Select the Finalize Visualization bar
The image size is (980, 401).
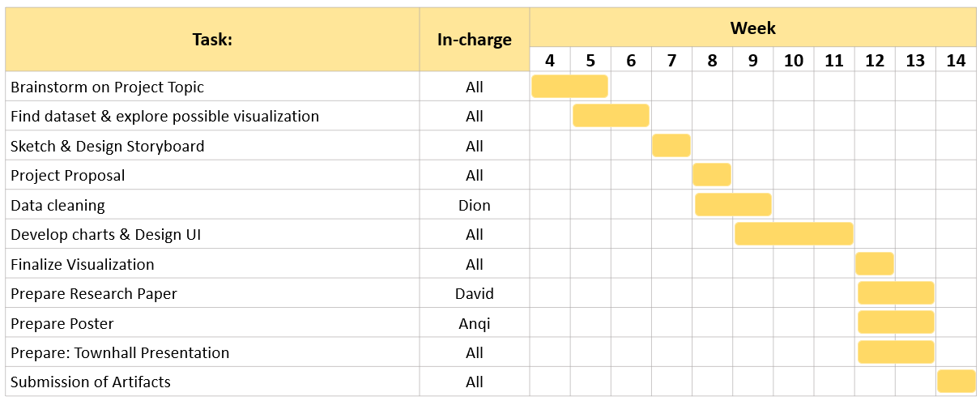(875, 264)
